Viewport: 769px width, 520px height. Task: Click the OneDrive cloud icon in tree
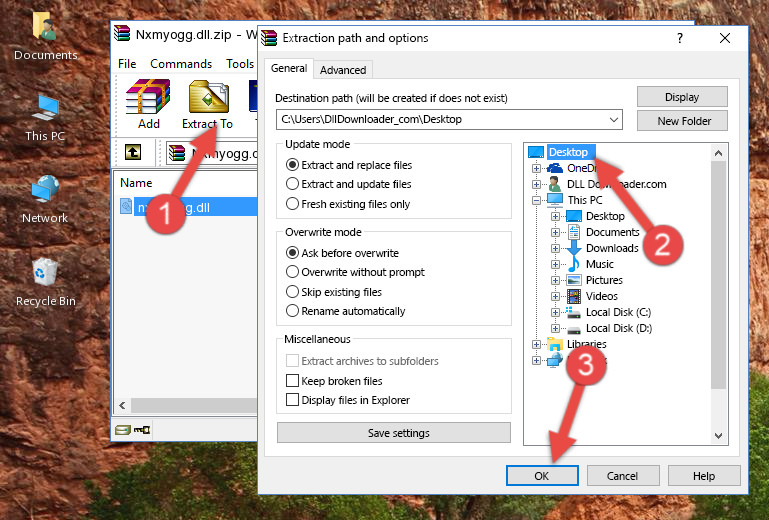point(555,168)
